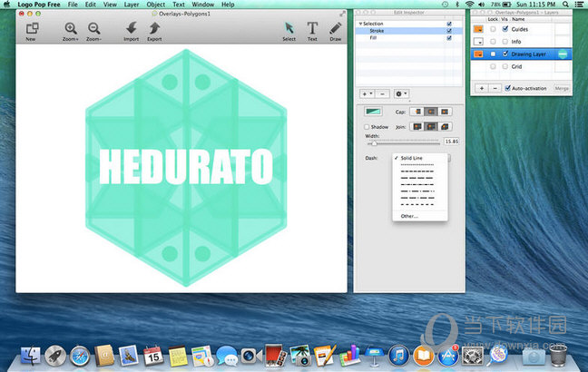Image resolution: width=588 pixels, height=372 pixels.
Task: Click the stroke color swatch
Action: pyautogui.click(x=373, y=112)
